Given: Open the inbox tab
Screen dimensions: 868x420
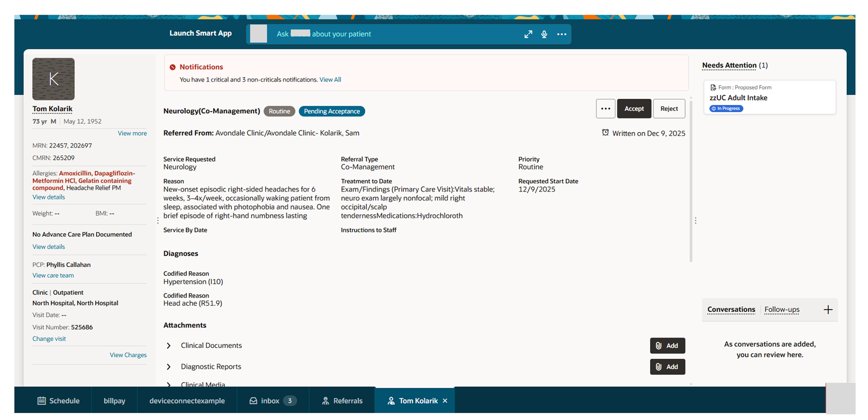Looking at the screenshot, I should click(x=273, y=401).
